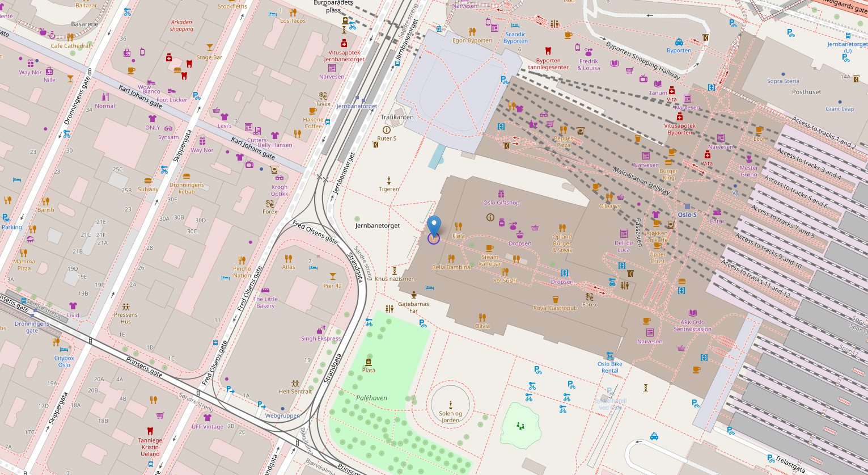Select the Subway fast food icon
The height and width of the screenshot is (475, 868).
(148, 181)
